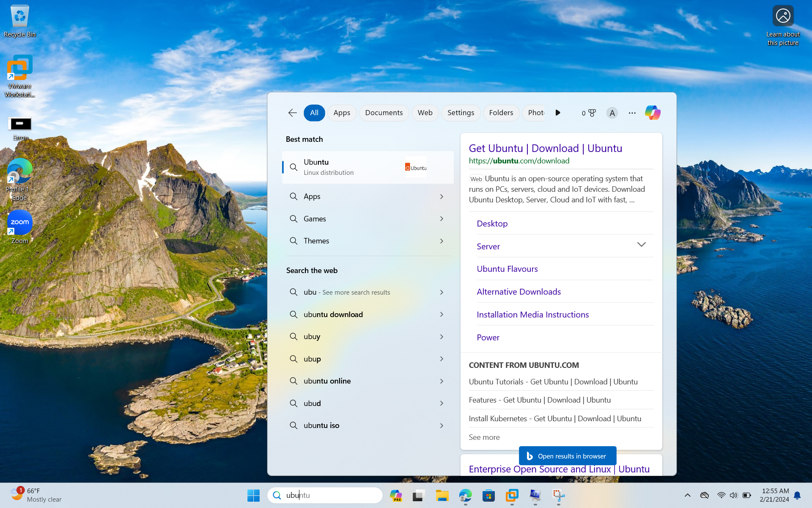Open the Profile 1 Edge desktop shortcut
Screen dimensions: 812x508
pos(19,179)
